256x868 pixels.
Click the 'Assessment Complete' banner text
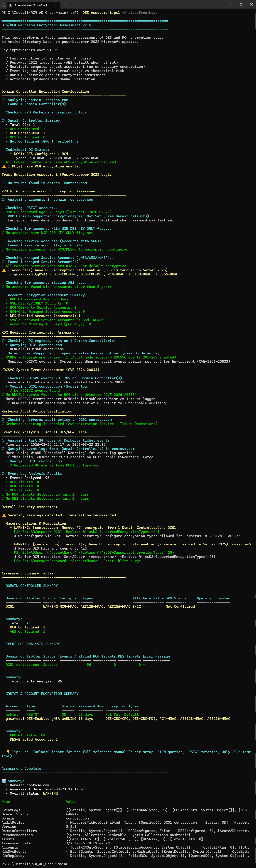click(x=21, y=769)
